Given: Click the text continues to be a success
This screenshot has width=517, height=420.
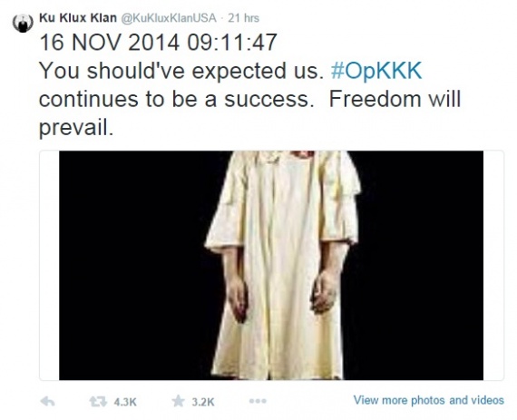Looking at the screenshot, I should point(176,99).
